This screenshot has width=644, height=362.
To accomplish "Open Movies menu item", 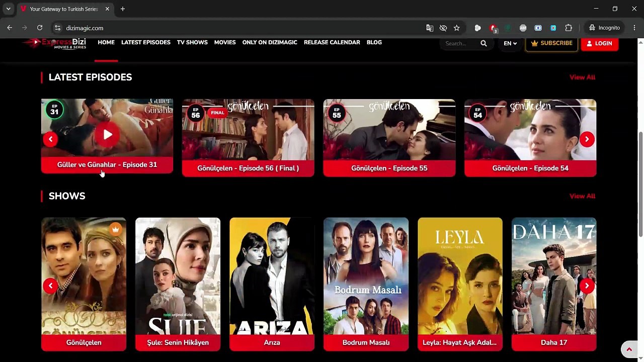I will pyautogui.click(x=225, y=43).
